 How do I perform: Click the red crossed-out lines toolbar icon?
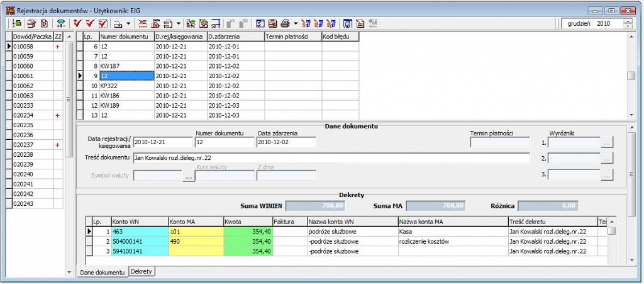pyautogui.click(x=143, y=23)
